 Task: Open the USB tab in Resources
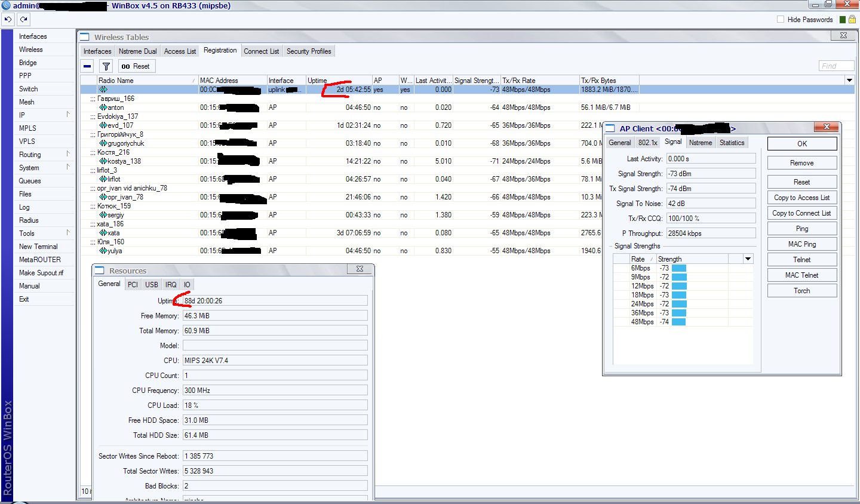pyautogui.click(x=152, y=285)
